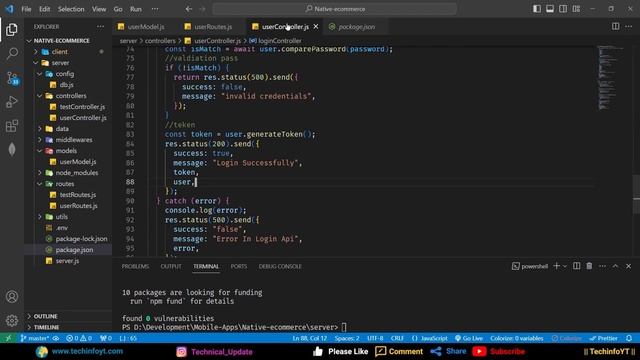The height and width of the screenshot is (360, 640).
Task: Show more menu items ellipsis
Action: coord(155,9)
